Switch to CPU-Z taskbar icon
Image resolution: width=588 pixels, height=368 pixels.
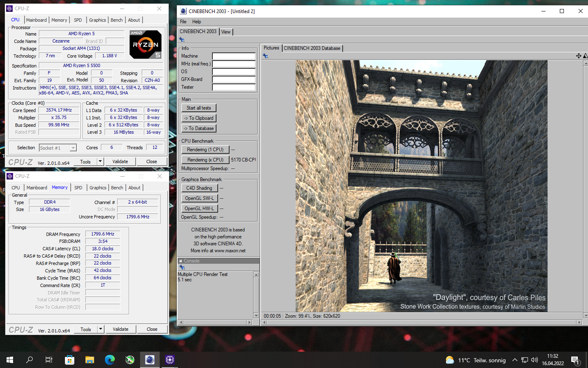pyautogui.click(x=169, y=360)
